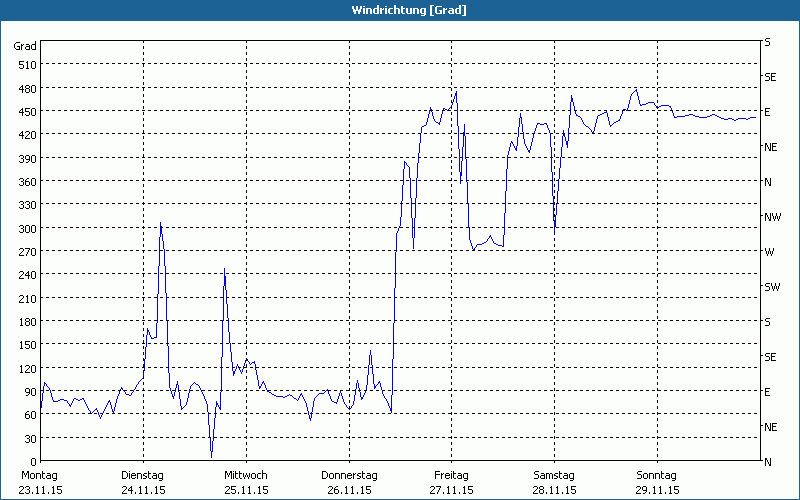Viewport: 800px width, 500px height.
Task: Click the line's lowest dip near 0 degrees
Action: [x=211, y=455]
